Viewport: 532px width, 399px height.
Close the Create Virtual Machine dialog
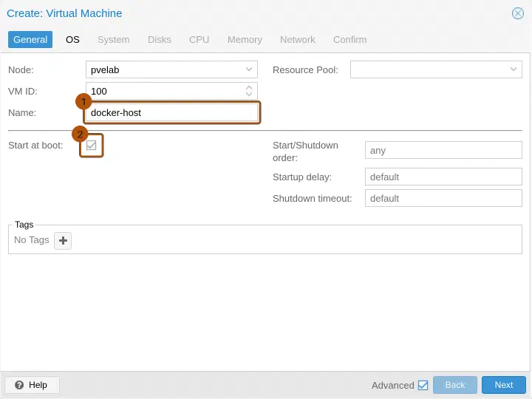(518, 13)
